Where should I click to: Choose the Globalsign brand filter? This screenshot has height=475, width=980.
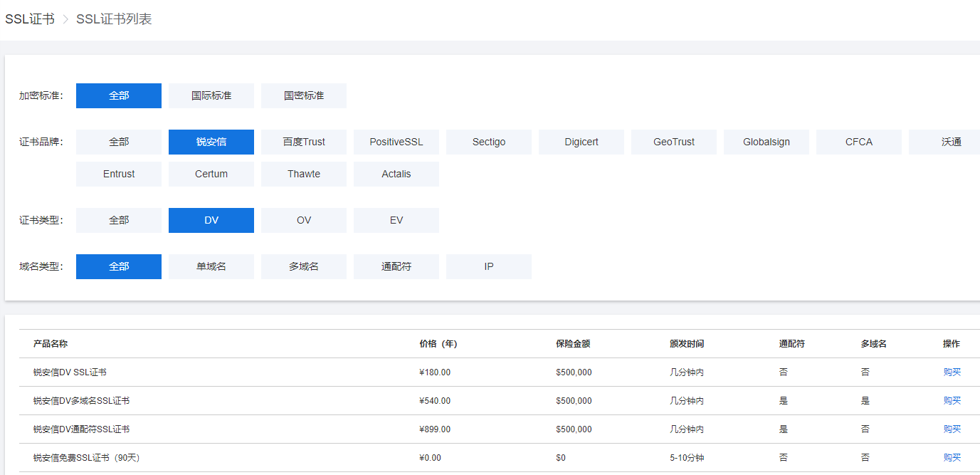click(766, 142)
